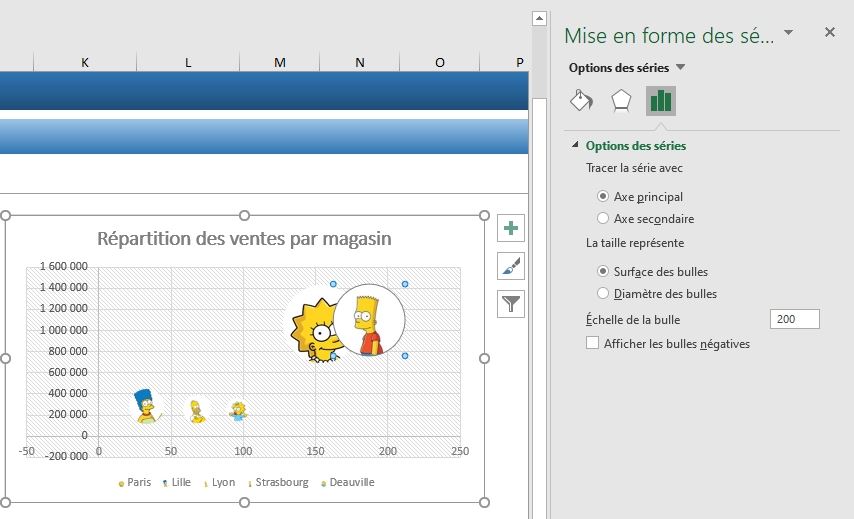Open the Effects pentagon tab
This screenshot has height=519, width=854.
(x=621, y=101)
